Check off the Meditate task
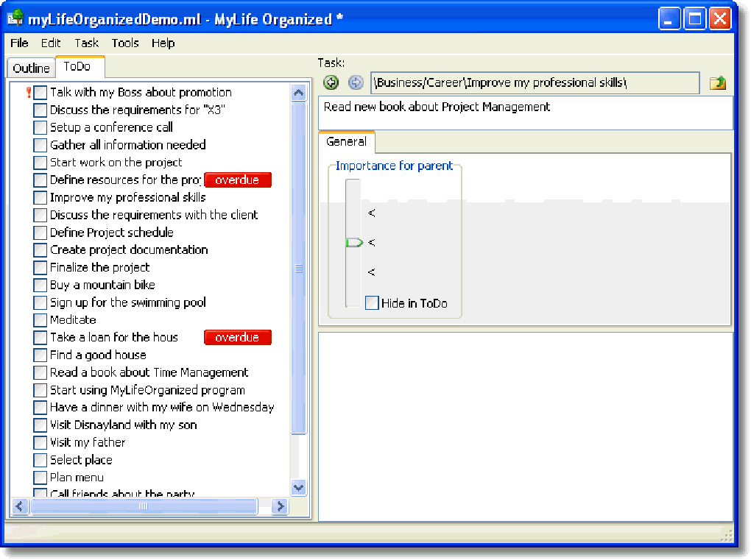751x560 pixels. pyautogui.click(x=40, y=320)
